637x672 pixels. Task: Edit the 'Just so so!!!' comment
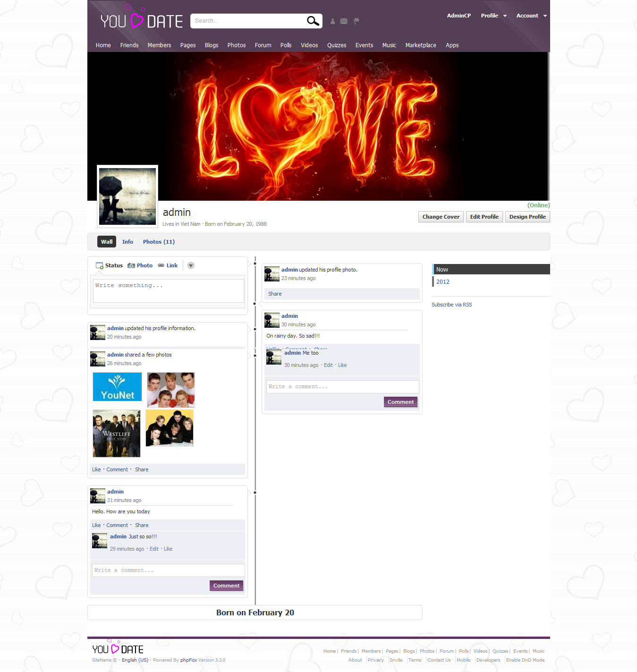click(x=154, y=549)
